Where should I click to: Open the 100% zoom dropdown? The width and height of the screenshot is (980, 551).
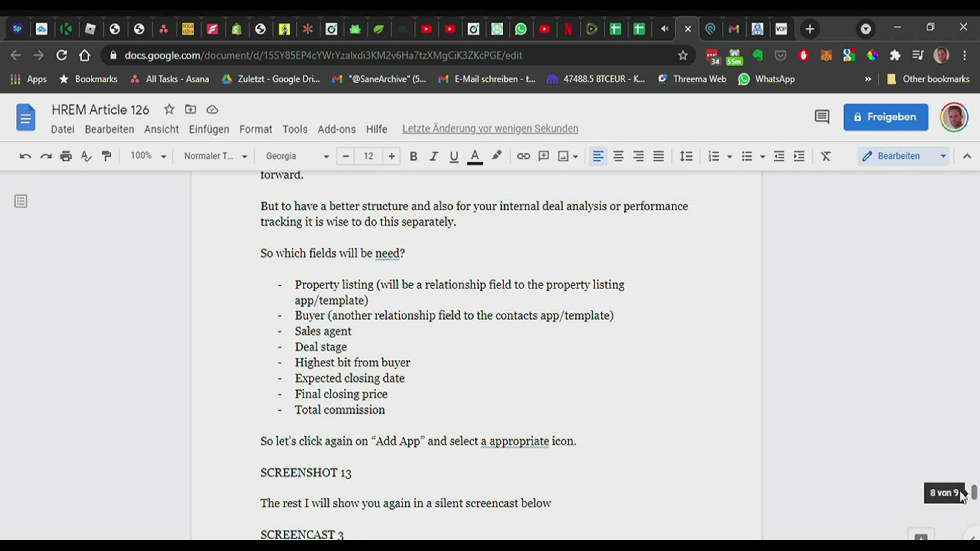pyautogui.click(x=148, y=156)
